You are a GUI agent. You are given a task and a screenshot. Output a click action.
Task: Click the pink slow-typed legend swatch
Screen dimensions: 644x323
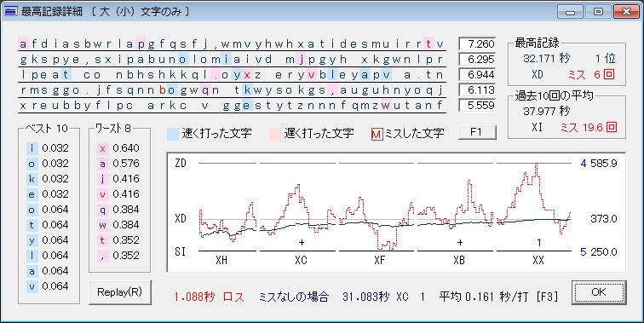coord(275,134)
